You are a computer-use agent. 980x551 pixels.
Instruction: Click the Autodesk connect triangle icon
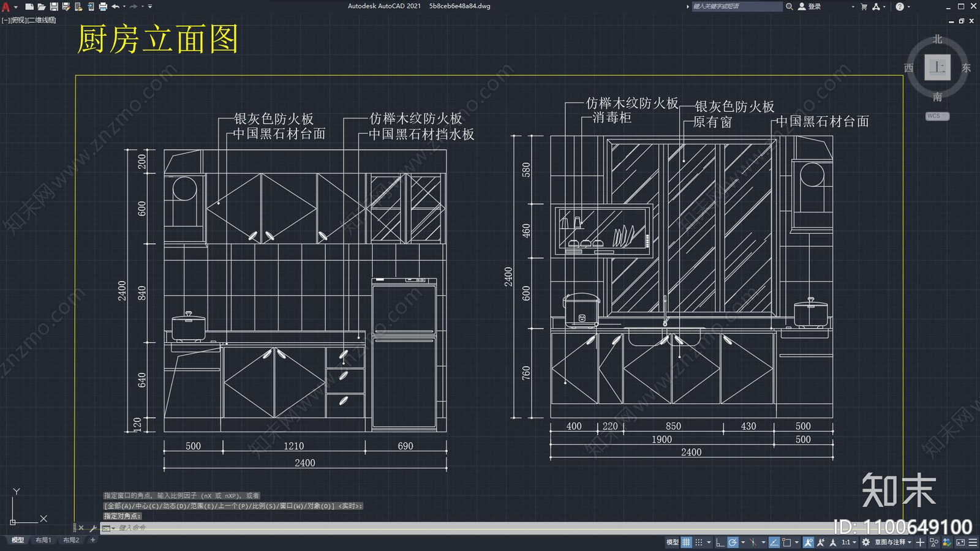[x=876, y=6]
